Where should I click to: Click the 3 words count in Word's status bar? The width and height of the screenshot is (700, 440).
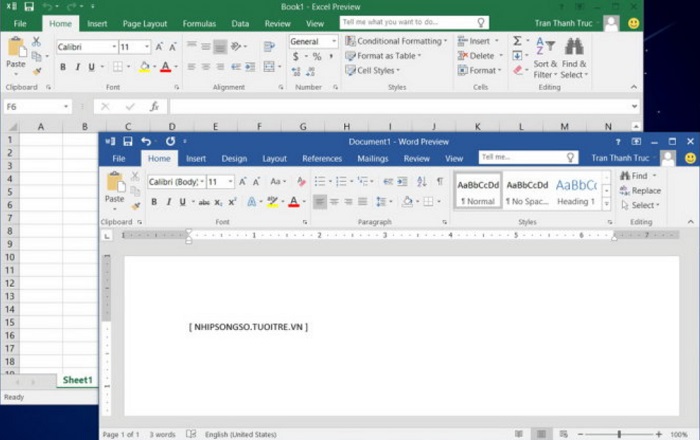click(x=162, y=434)
